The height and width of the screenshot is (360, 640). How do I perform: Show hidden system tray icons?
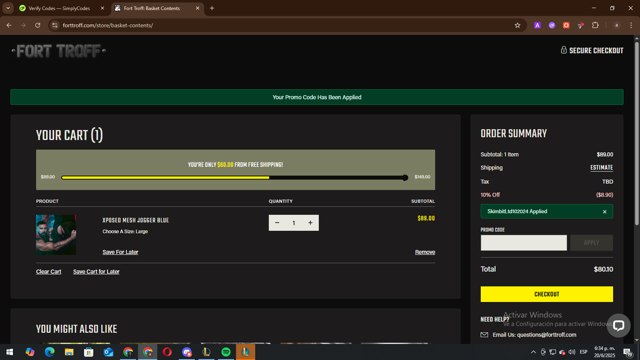pyautogui.click(x=533, y=352)
